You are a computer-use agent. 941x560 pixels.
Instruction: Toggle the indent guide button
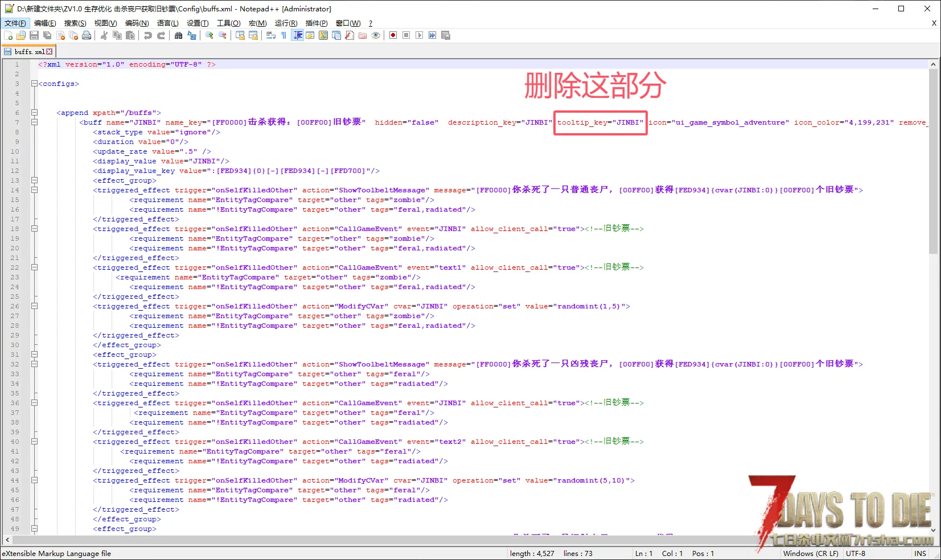pyautogui.click(x=297, y=35)
